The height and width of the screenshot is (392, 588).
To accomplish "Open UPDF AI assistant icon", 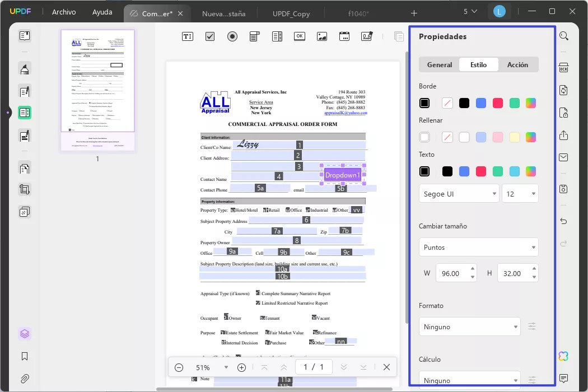I will [563, 356].
